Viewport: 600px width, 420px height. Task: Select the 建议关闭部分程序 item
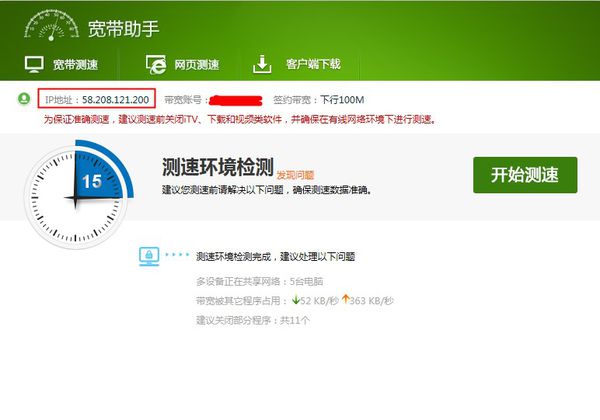[x=253, y=320]
